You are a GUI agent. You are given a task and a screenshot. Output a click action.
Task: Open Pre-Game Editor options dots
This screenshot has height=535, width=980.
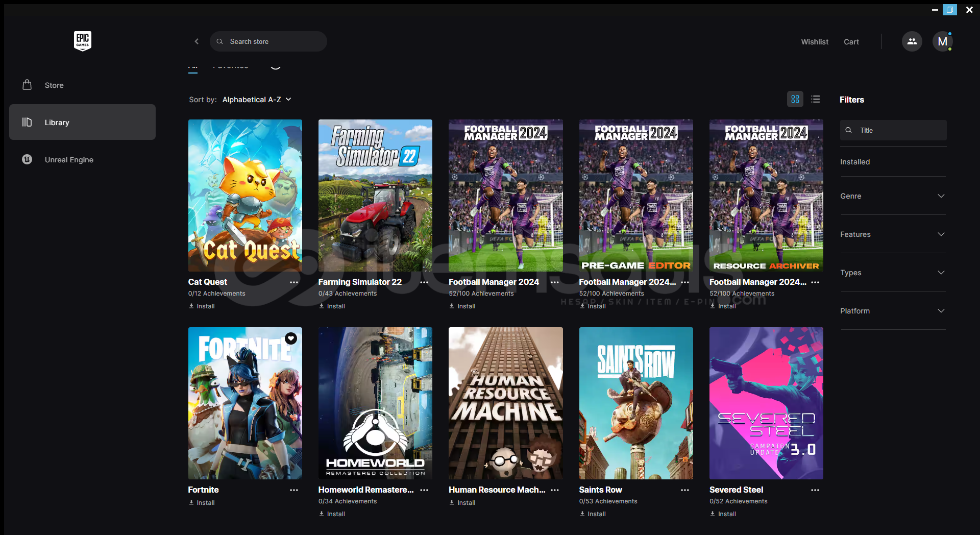click(685, 282)
